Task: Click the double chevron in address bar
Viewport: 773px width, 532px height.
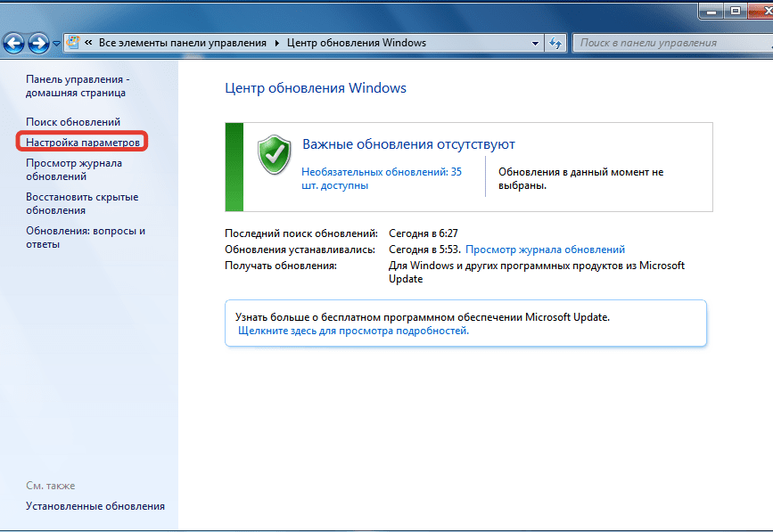Action: coord(88,43)
